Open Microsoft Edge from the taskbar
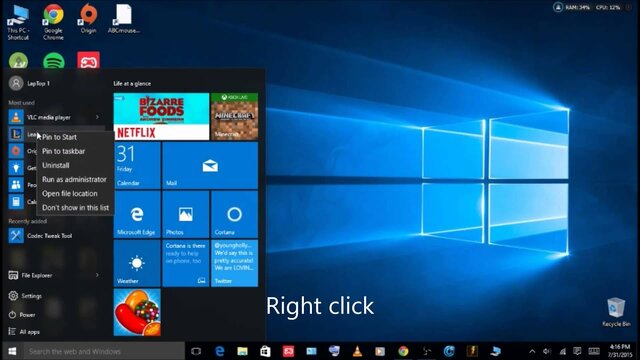Image resolution: width=640 pixels, height=360 pixels. click(x=220, y=351)
